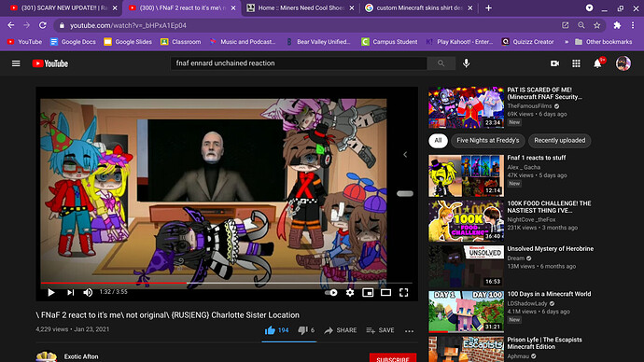Click the voice search microphone icon
Screen dimensions: 644x362
466,63
